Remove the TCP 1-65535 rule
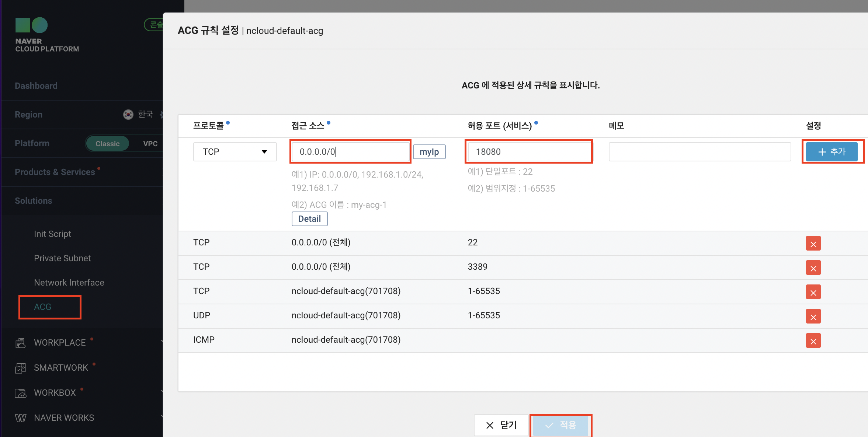 [813, 292]
